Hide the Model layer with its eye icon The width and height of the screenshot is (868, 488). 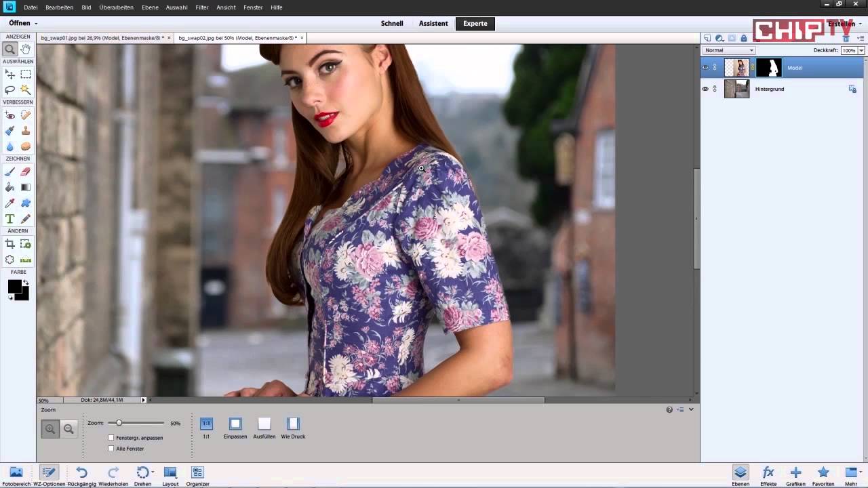pos(705,68)
